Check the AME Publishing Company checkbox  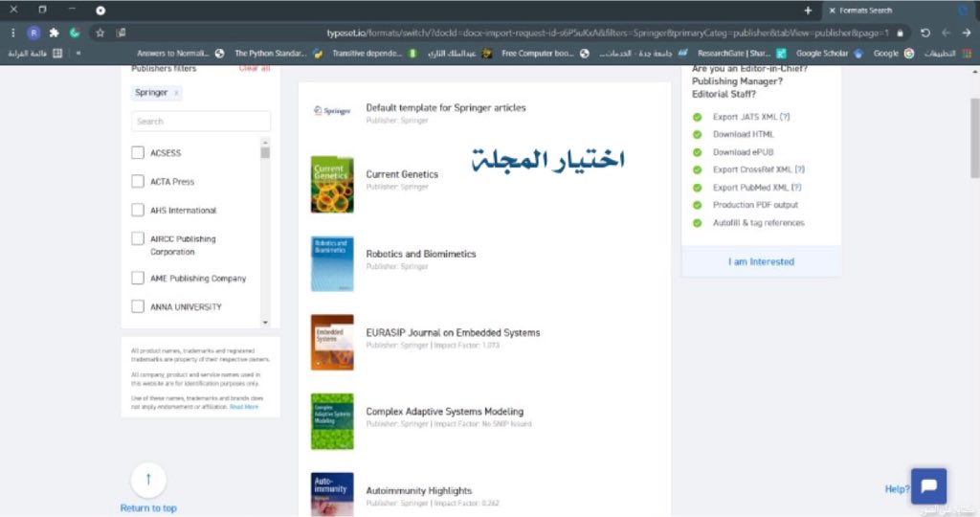click(x=138, y=279)
